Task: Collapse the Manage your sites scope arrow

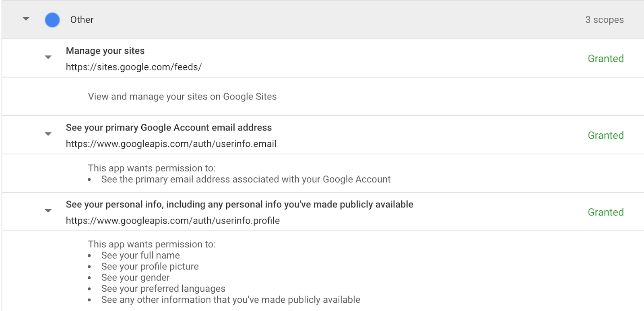Action: [x=48, y=57]
